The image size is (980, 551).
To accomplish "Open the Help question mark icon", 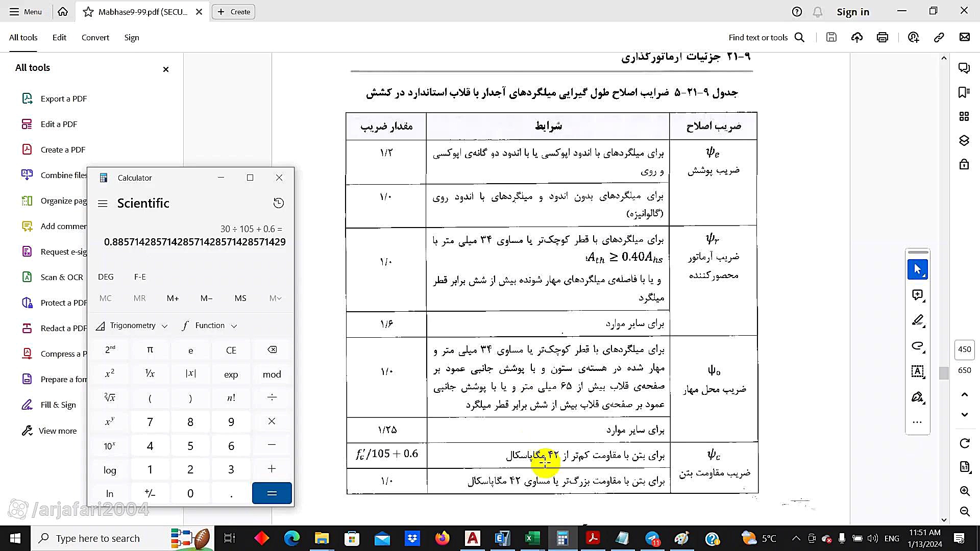I will [x=797, y=12].
